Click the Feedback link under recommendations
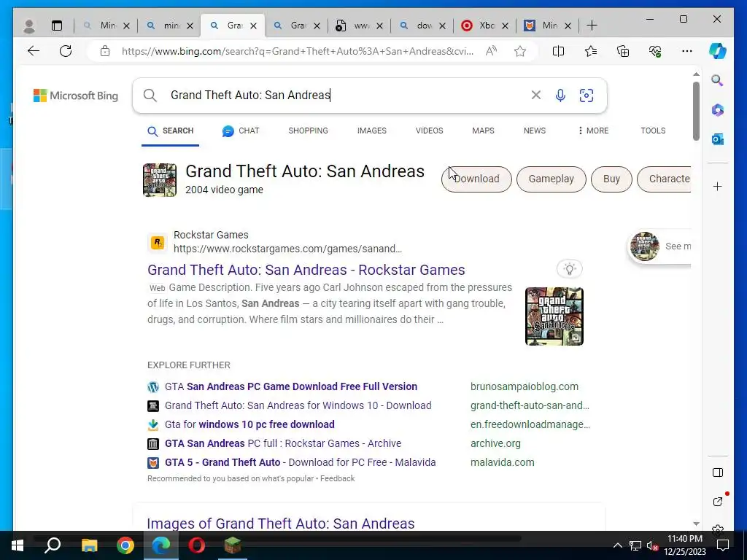Viewport: 747px width, 560px height. (x=337, y=478)
